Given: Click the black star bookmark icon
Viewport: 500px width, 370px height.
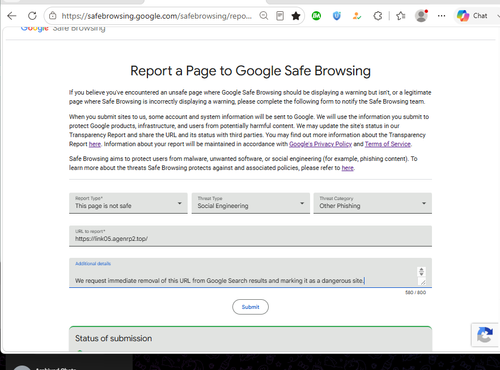Looking at the screenshot, I should click(x=296, y=16).
